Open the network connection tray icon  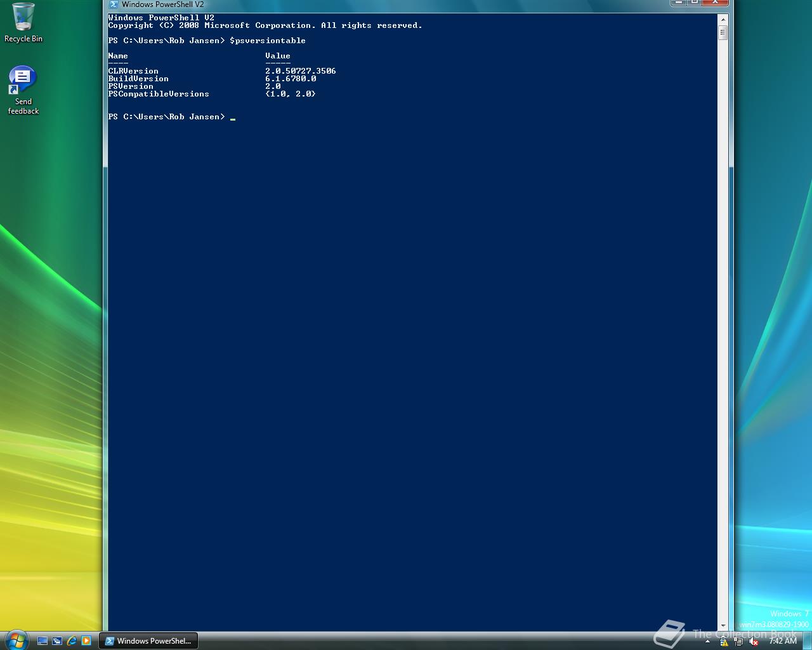pyautogui.click(x=738, y=641)
